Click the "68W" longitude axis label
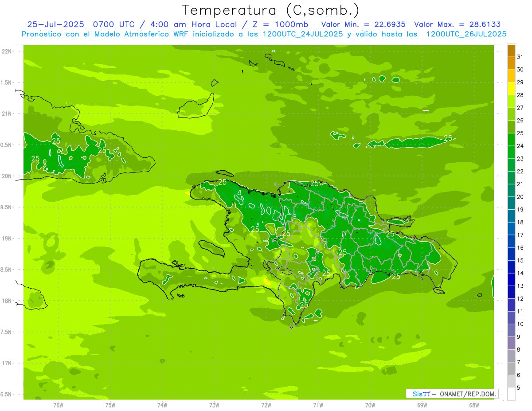 [474, 405]
